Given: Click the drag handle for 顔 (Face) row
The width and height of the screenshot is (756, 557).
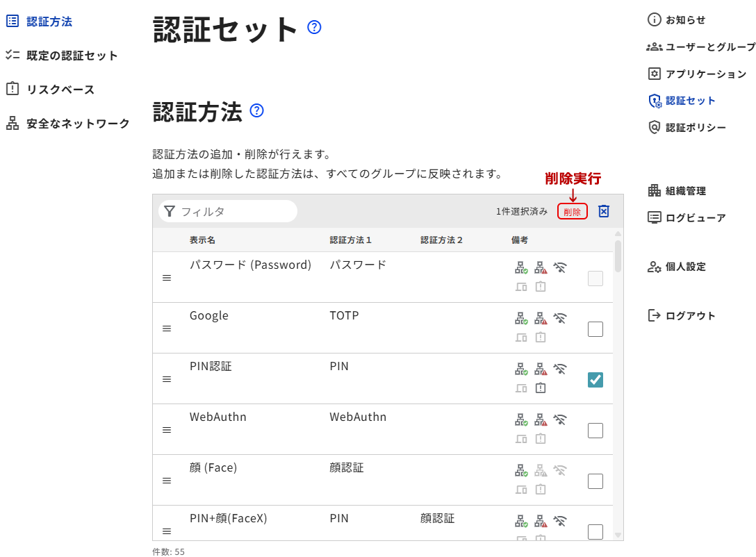Looking at the screenshot, I should [x=167, y=481].
